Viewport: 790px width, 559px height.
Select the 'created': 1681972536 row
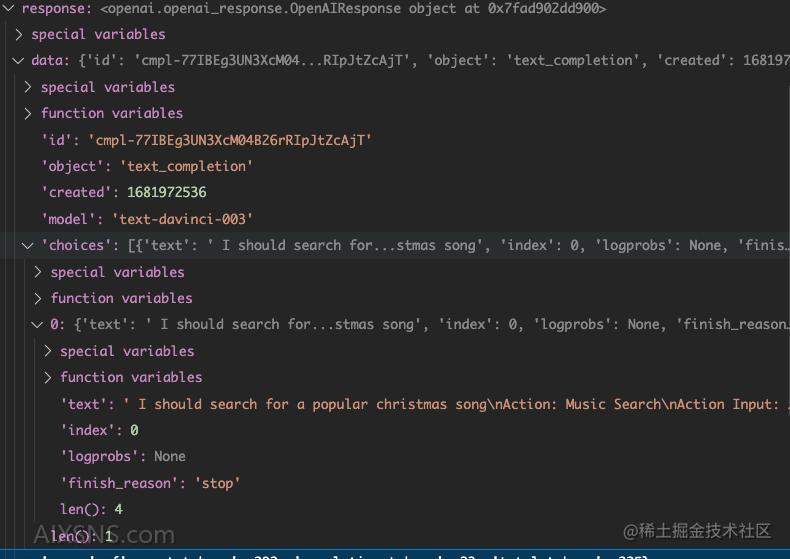click(x=395, y=192)
